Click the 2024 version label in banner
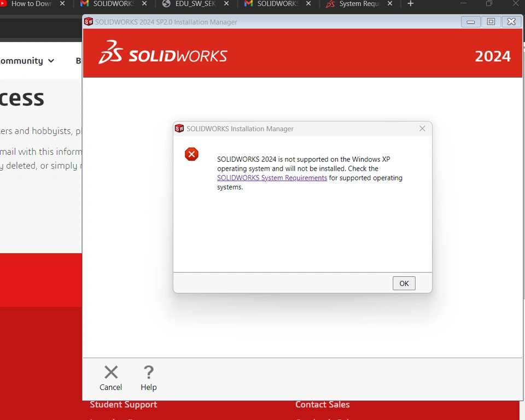The image size is (525, 420). pyautogui.click(x=493, y=56)
